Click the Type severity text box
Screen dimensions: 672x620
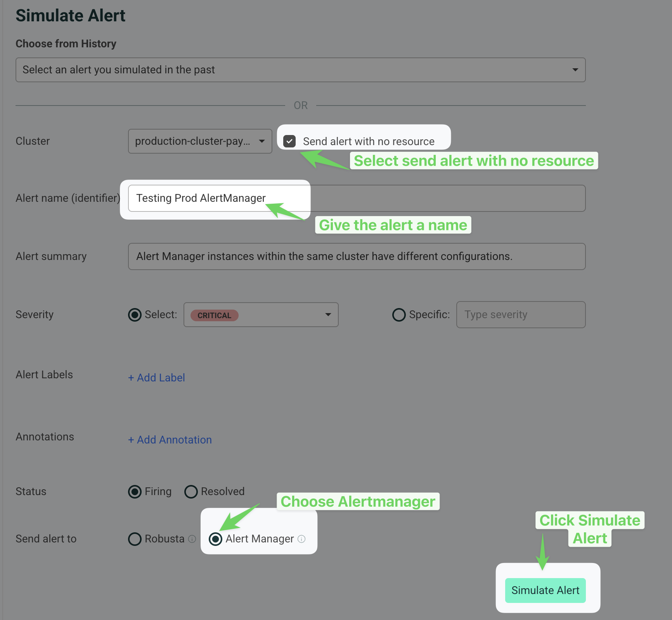tap(521, 315)
